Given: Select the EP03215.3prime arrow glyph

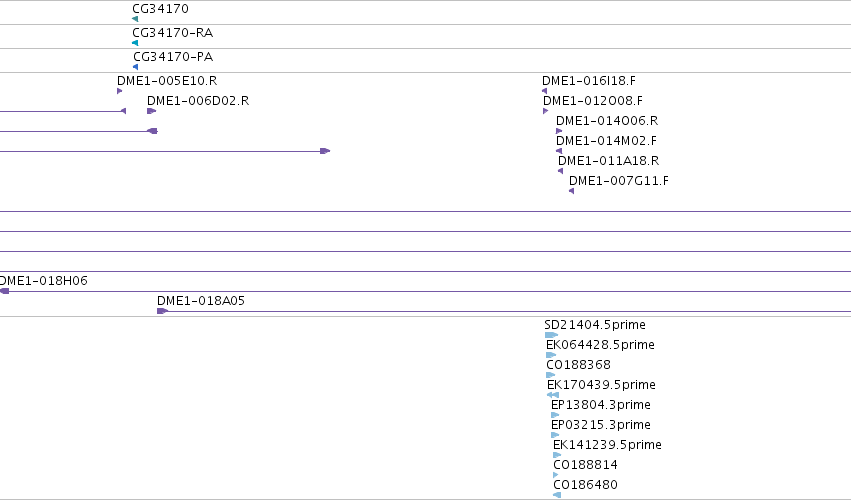Looking at the screenshot, I should pyautogui.click(x=555, y=435).
